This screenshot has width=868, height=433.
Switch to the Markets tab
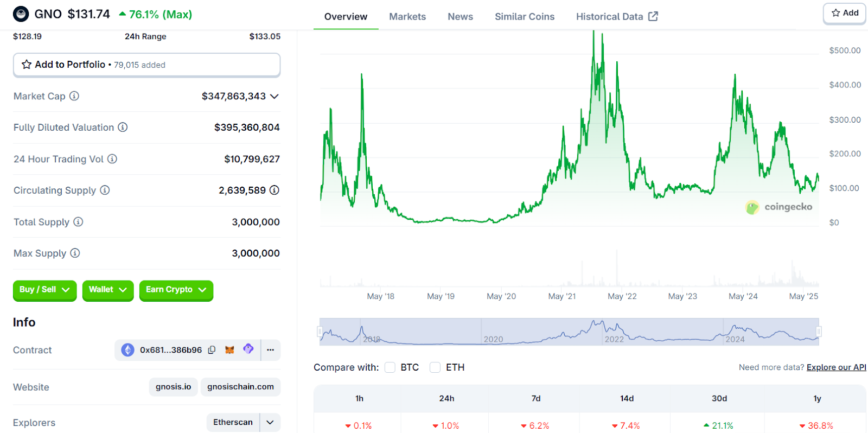point(407,17)
